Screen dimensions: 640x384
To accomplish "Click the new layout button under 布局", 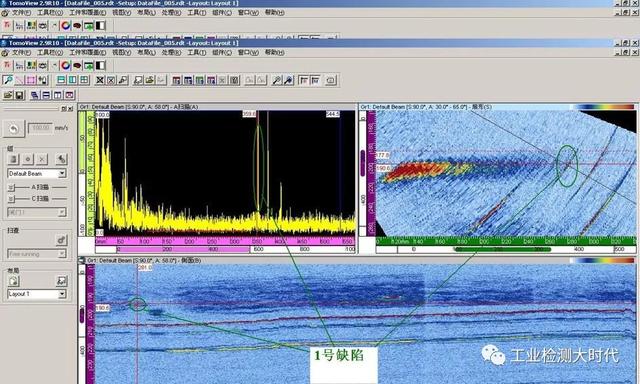I will coord(13,281).
